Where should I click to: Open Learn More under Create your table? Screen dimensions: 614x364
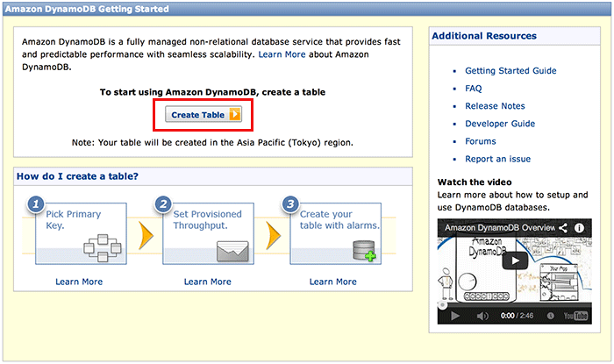(333, 282)
